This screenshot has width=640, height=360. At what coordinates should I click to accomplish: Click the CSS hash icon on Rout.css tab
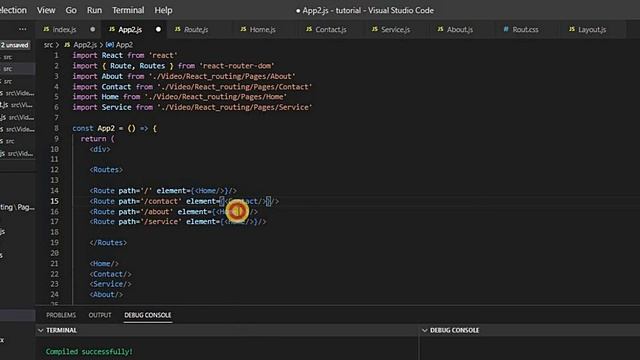[506, 29]
